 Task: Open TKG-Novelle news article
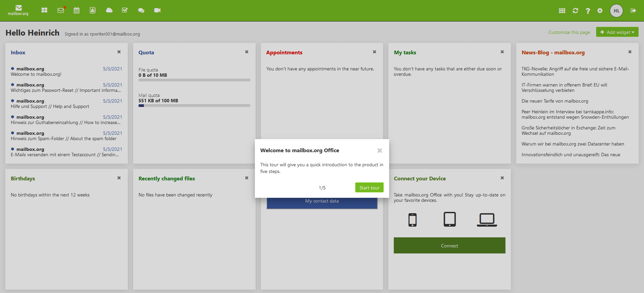pyautogui.click(x=575, y=71)
